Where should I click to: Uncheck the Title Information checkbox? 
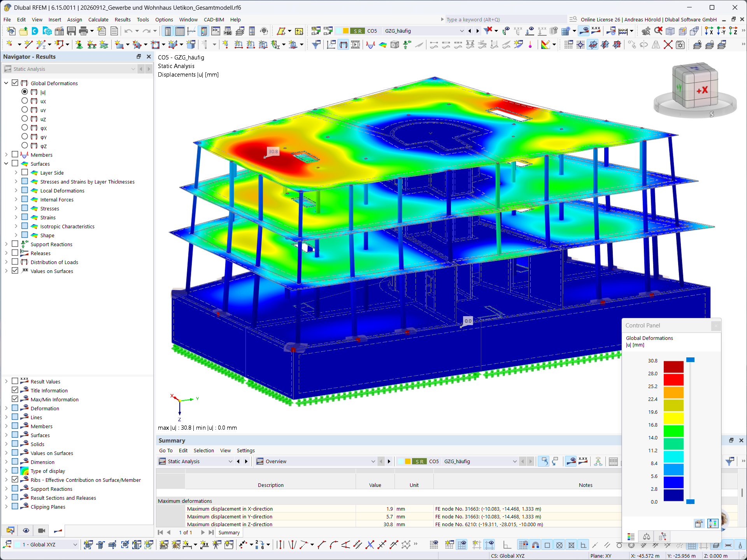pyautogui.click(x=15, y=390)
